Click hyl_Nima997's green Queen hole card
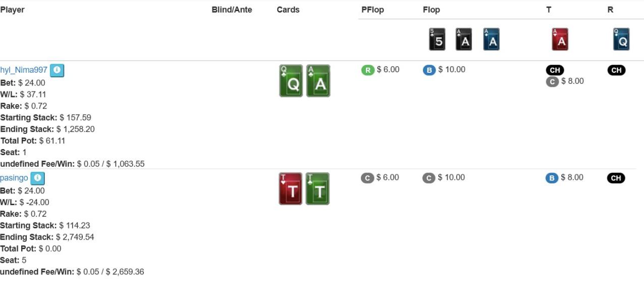This screenshot has width=644, height=281. 291,81
